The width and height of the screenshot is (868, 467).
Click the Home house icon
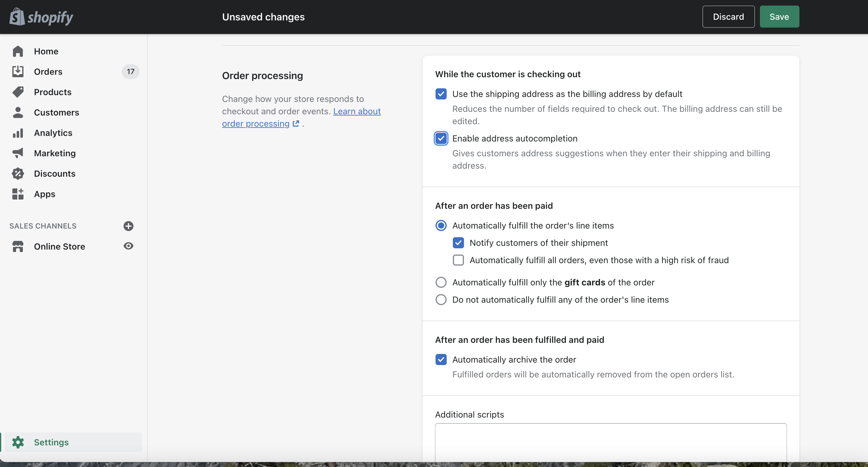(18, 51)
